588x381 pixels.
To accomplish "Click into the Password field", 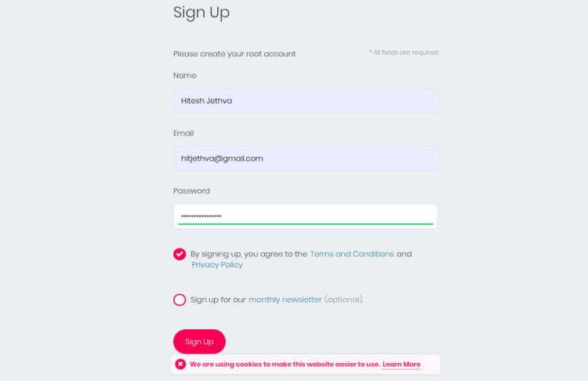I will click(x=305, y=216).
